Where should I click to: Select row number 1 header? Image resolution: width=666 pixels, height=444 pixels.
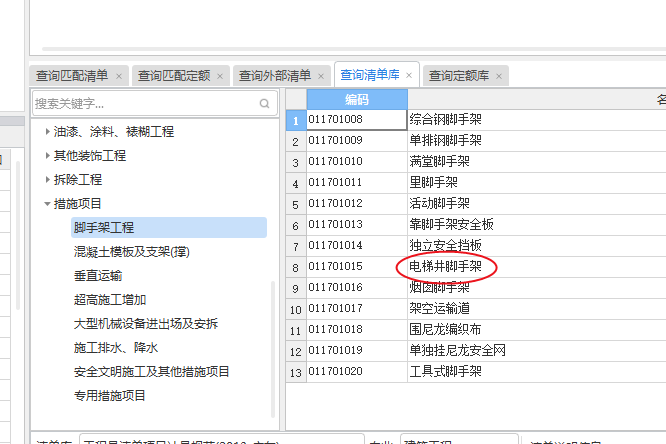296,120
